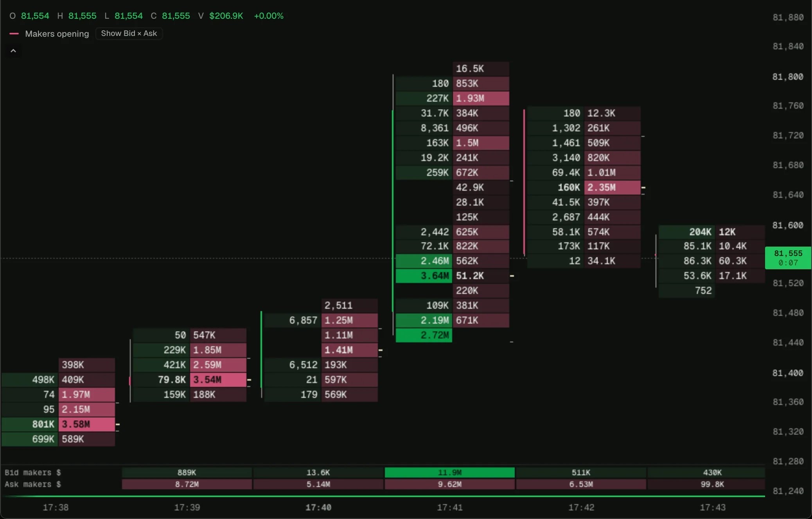This screenshot has width=812, height=519.
Task: Click the open price value after O
Action: (x=35, y=16)
